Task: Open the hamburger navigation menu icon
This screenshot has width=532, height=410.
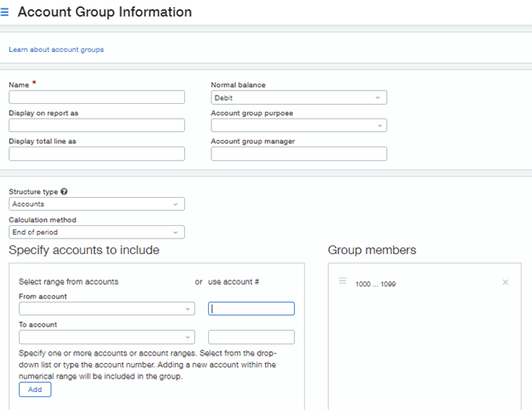Action: click(6, 13)
